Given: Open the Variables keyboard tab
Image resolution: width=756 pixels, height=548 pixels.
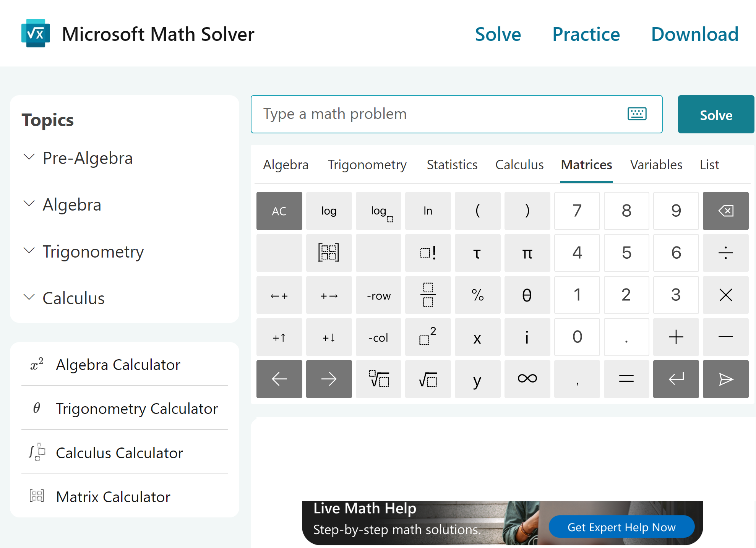Looking at the screenshot, I should coord(656,165).
